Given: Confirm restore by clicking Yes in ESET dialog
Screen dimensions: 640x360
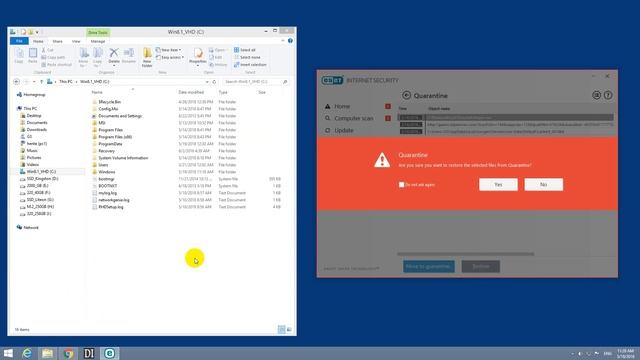Looking at the screenshot, I should [498, 184].
